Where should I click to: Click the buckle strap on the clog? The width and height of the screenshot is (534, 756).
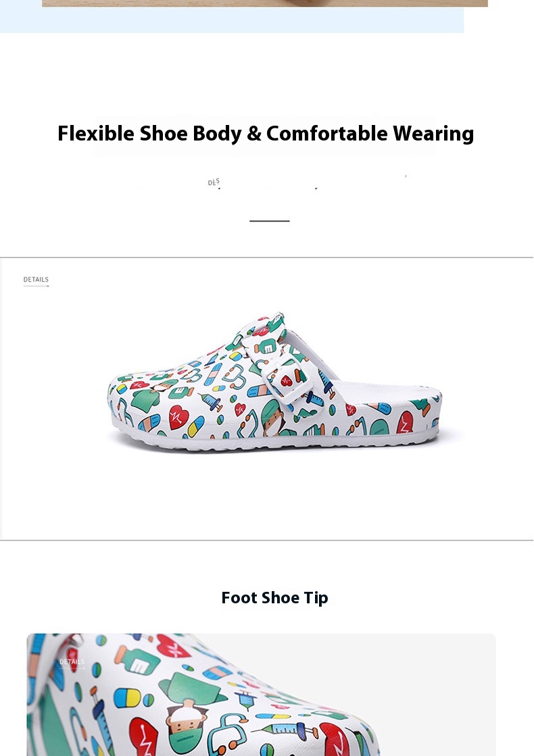tap(291, 380)
